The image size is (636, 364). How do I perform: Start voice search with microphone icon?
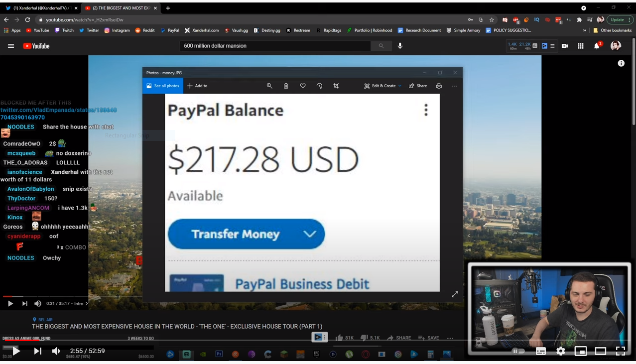pos(400,46)
